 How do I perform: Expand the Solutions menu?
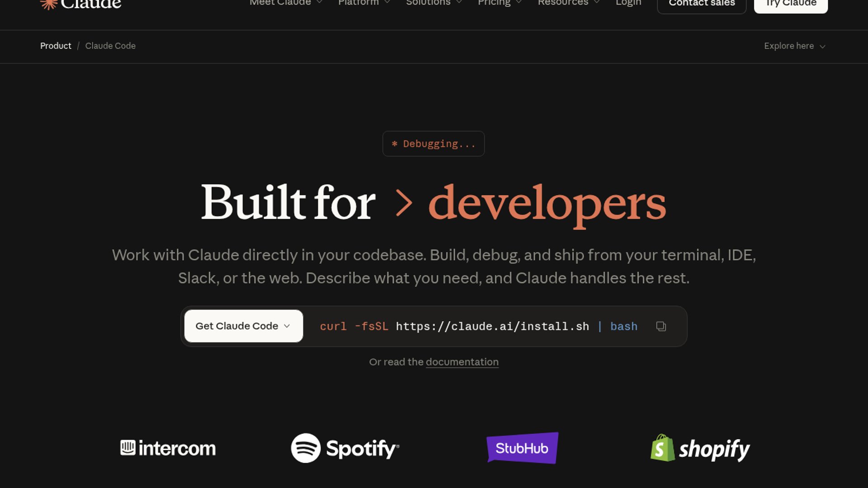(433, 3)
